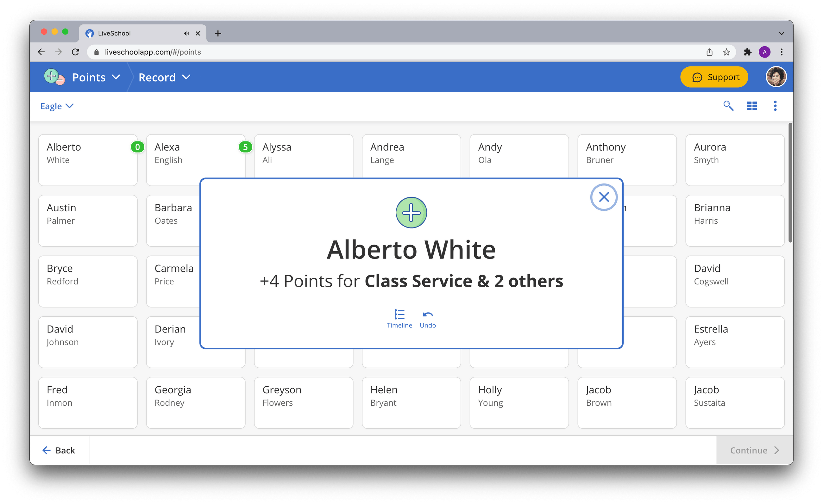Screen dimensions: 823x504
Task: Expand the Points menu dropdown
Action: [96, 78]
